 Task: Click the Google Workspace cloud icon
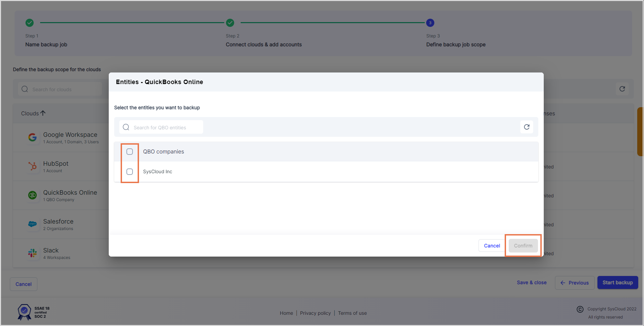[x=33, y=137]
